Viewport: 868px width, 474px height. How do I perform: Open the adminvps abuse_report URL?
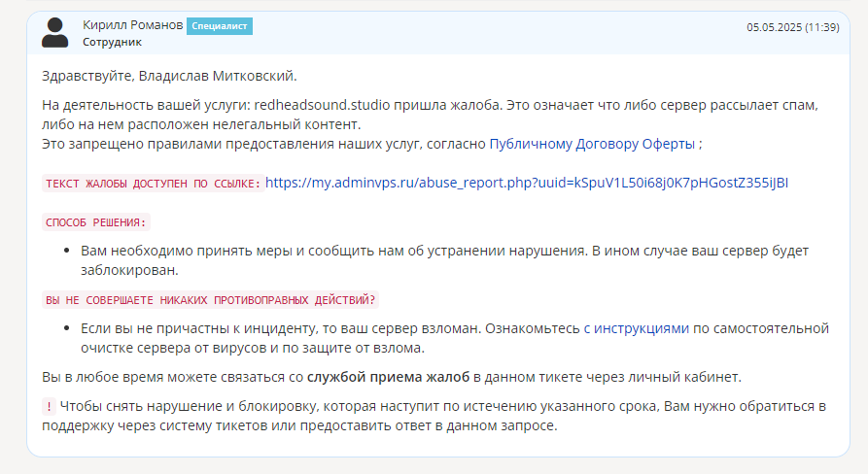tap(527, 183)
